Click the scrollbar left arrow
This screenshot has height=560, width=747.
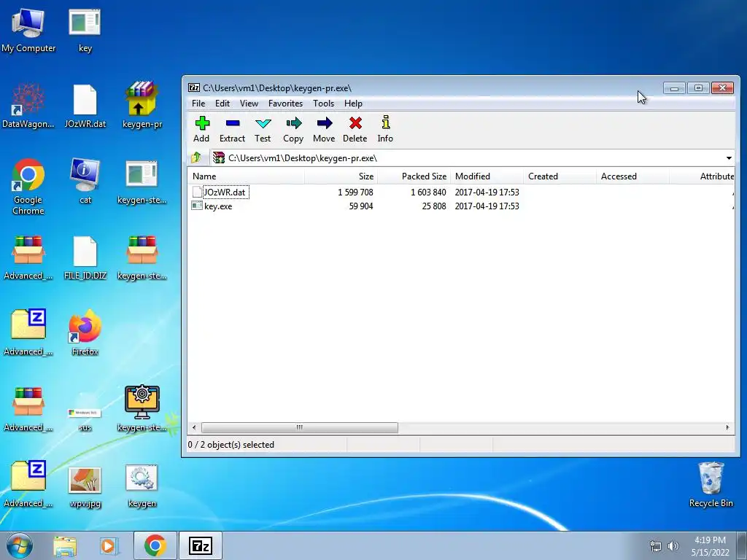(194, 427)
